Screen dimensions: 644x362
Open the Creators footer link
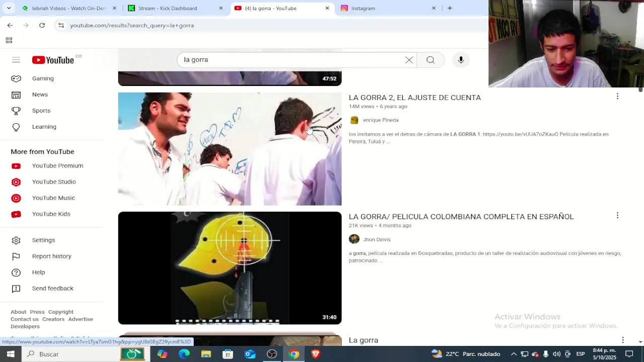[x=53, y=319]
